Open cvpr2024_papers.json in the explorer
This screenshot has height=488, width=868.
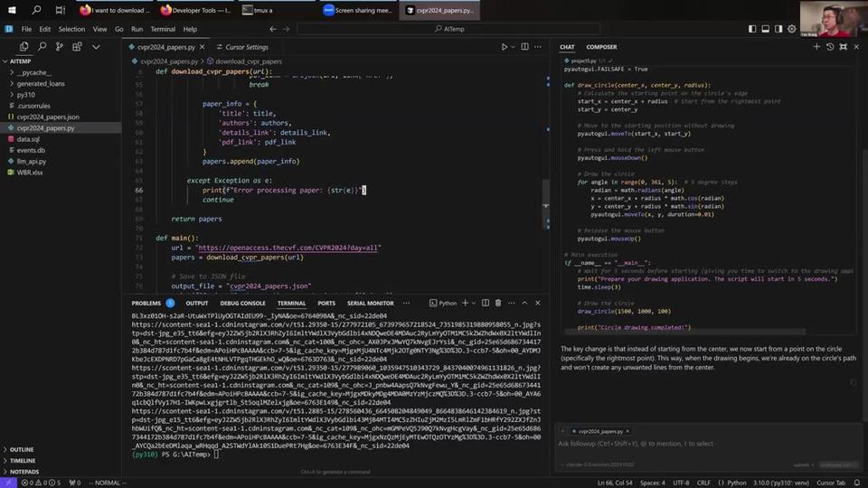tap(61, 117)
